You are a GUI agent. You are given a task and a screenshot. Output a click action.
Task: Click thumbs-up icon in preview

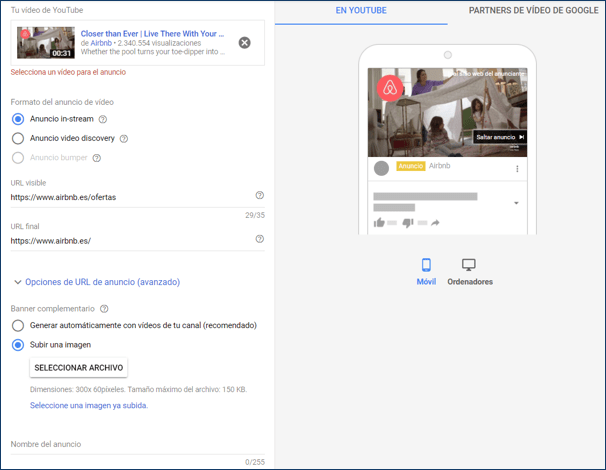pos(379,223)
